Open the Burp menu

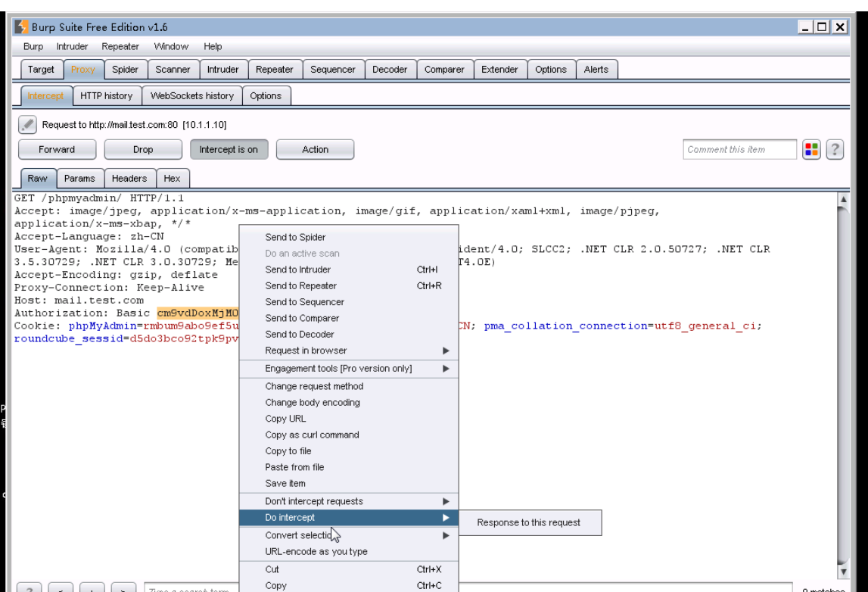33,46
